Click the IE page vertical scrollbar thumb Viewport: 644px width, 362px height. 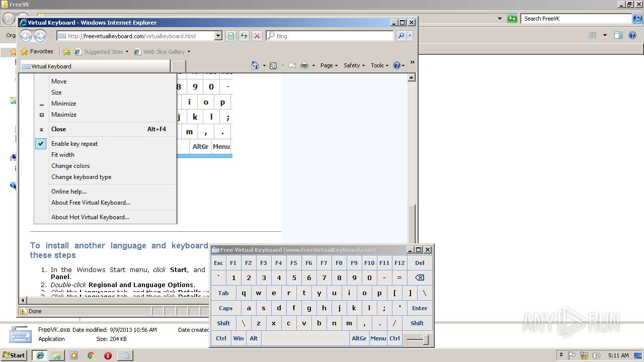point(412,224)
